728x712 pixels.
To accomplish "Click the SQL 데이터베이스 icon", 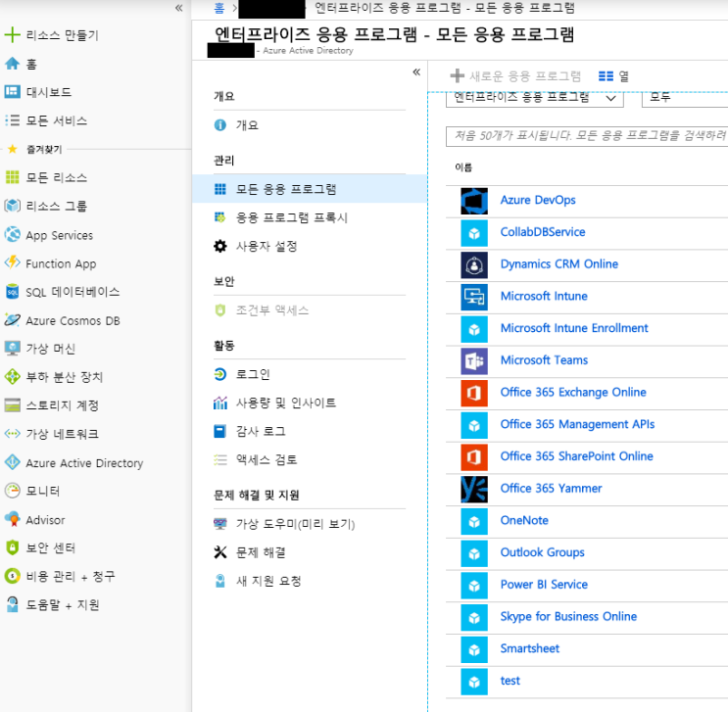I will pos(12,292).
